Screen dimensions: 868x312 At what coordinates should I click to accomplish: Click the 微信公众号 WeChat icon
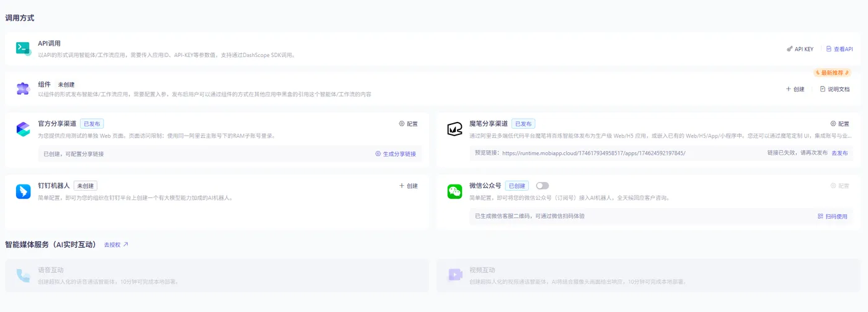(454, 191)
